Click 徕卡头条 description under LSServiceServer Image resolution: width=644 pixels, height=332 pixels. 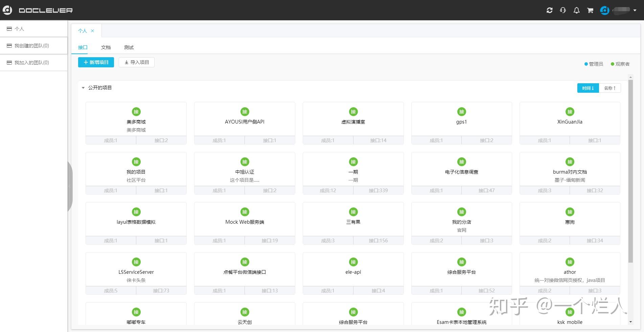(136, 280)
